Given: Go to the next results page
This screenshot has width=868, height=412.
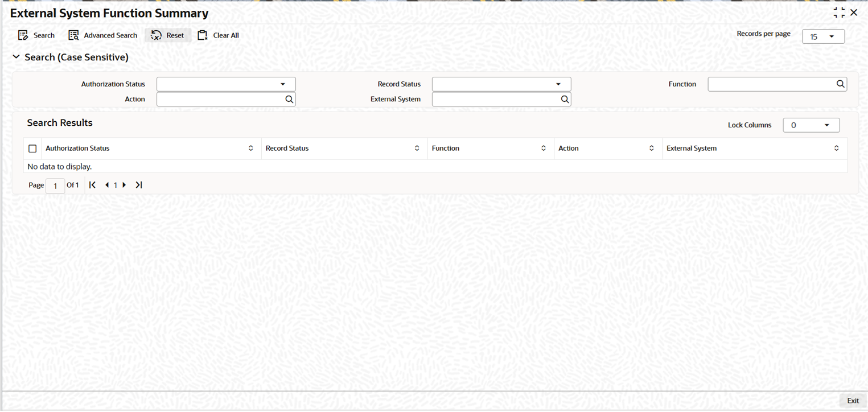Looking at the screenshot, I should click(124, 185).
